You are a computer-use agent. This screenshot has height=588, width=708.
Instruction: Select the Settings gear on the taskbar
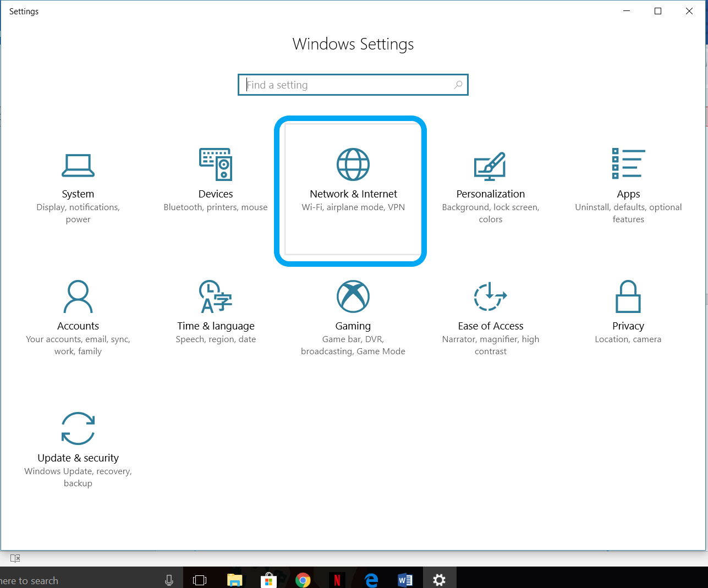(439, 580)
